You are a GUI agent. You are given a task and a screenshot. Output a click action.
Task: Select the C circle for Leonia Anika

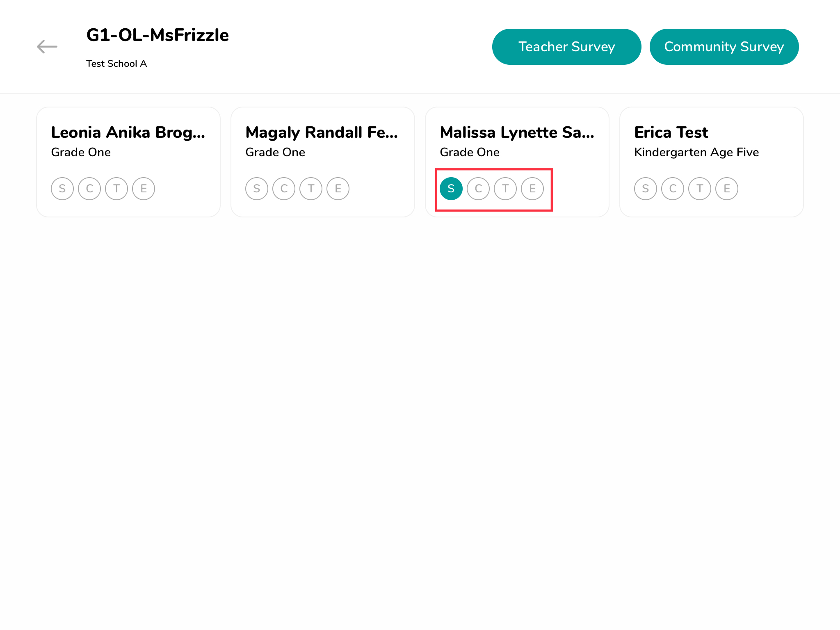[89, 189]
